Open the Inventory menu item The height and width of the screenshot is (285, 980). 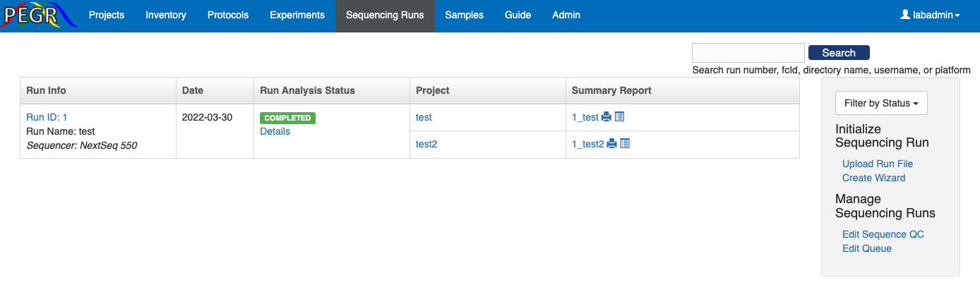click(x=166, y=16)
